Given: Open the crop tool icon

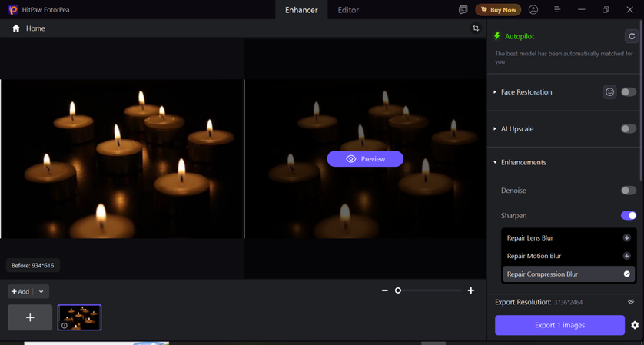Looking at the screenshot, I should (x=476, y=28).
